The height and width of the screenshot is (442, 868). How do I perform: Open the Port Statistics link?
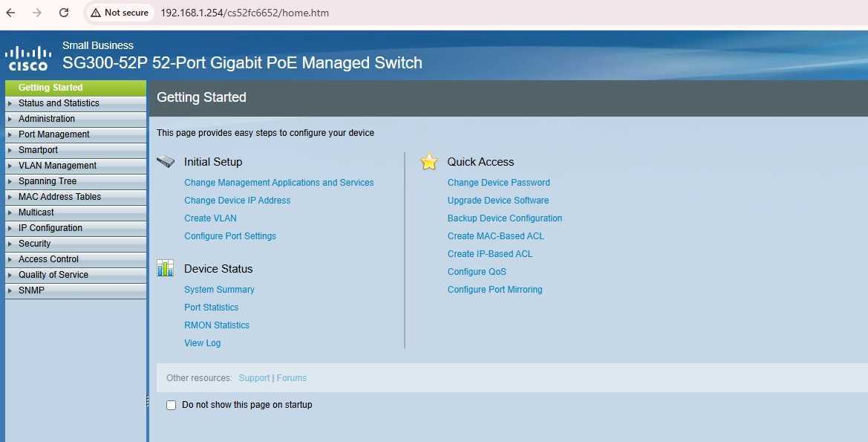tap(212, 307)
